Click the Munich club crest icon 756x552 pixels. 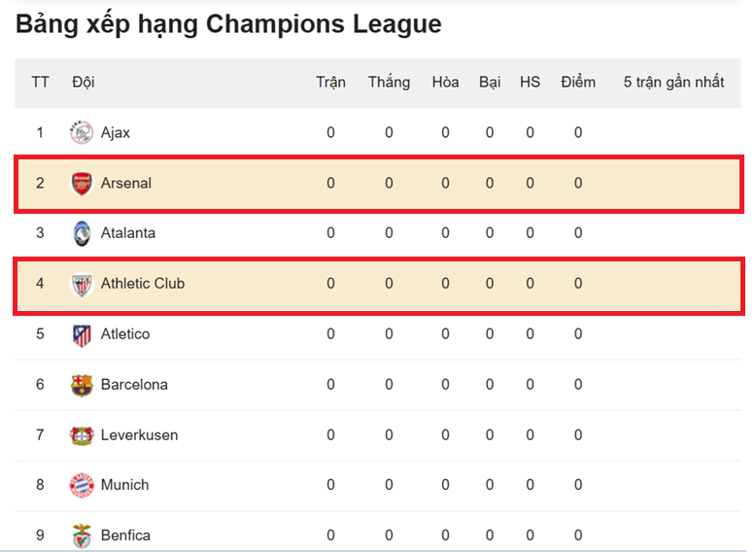point(82,485)
